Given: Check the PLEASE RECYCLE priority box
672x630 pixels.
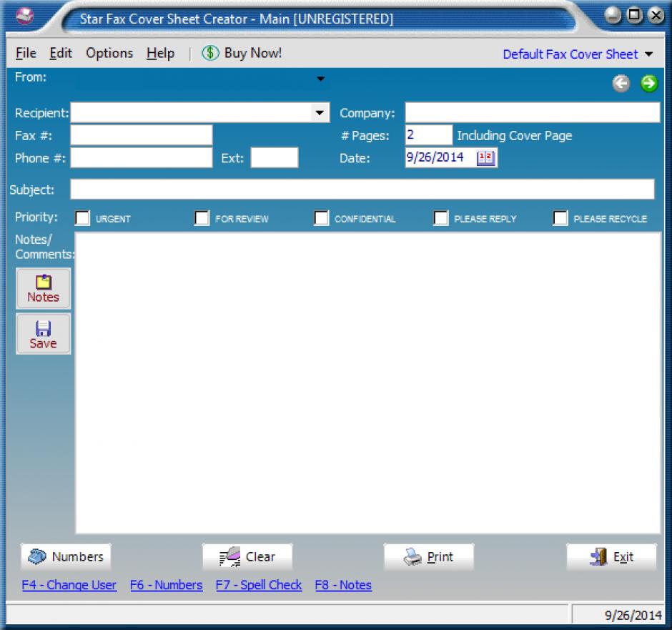Looking at the screenshot, I should [560, 218].
